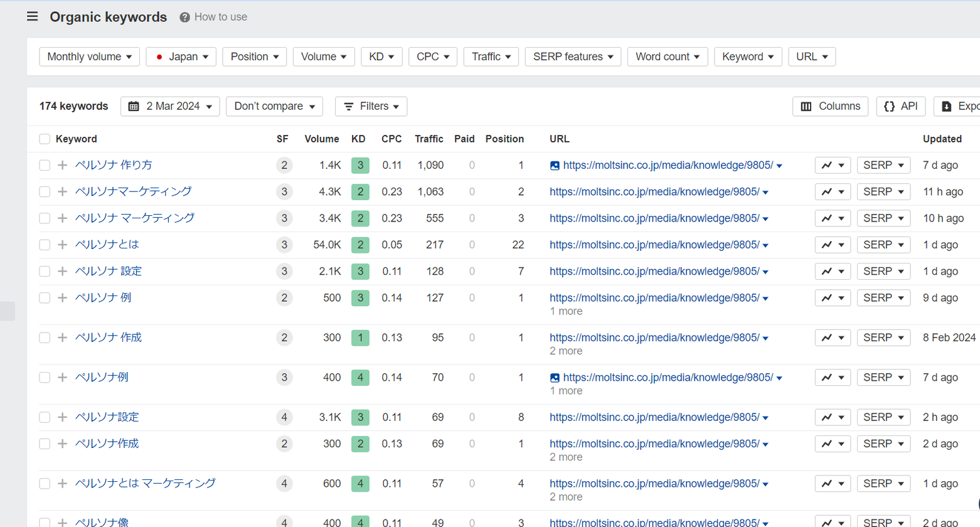Open the 2 Mar 2024 date picker
Image resolution: width=980 pixels, height=527 pixels.
click(170, 106)
